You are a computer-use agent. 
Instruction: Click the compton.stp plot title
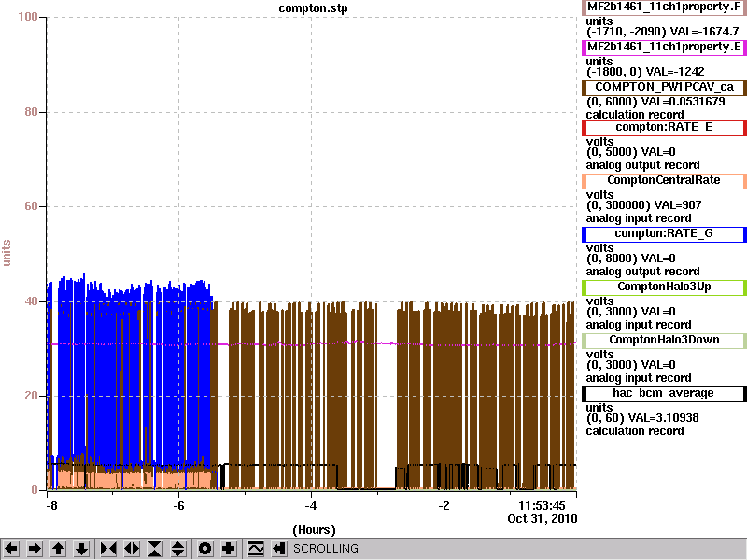click(x=313, y=8)
